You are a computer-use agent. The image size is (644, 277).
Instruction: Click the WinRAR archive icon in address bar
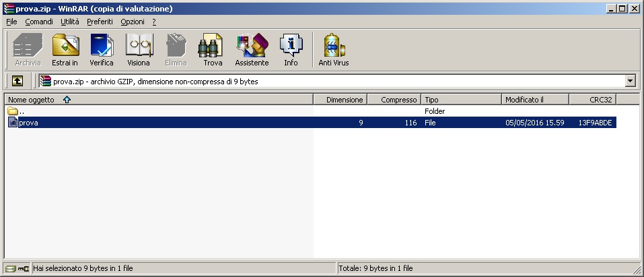pos(45,81)
